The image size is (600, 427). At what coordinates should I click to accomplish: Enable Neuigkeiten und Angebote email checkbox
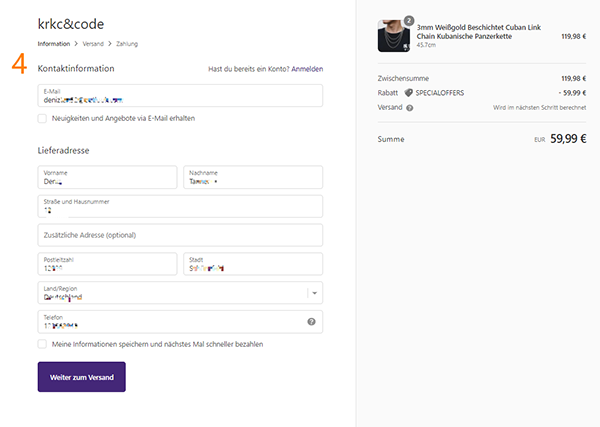click(x=42, y=118)
